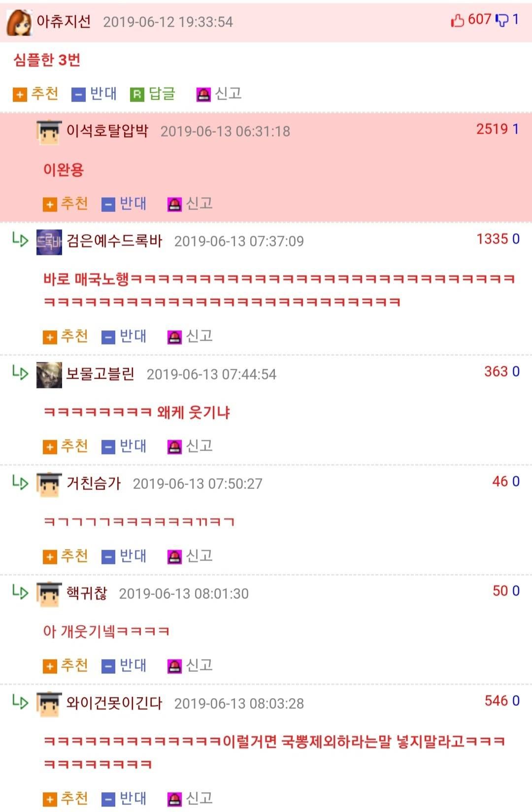Click 반대 under 와이건못이긴다's comment
The width and height of the screenshot is (532, 812).
(x=124, y=798)
